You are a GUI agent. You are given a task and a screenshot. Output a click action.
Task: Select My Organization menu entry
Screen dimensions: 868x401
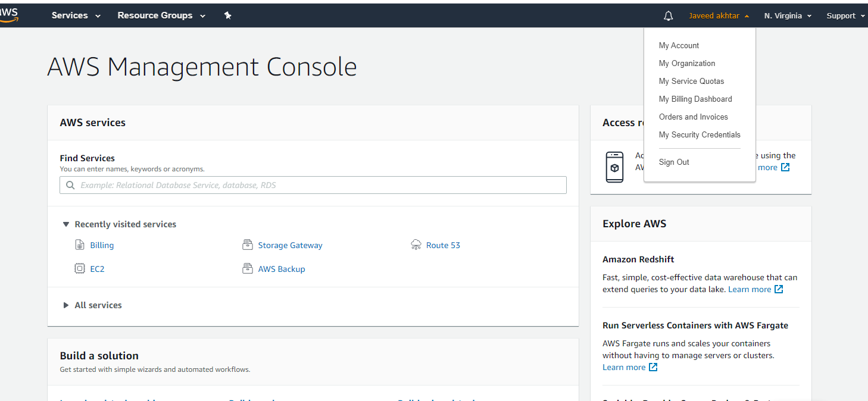(687, 64)
